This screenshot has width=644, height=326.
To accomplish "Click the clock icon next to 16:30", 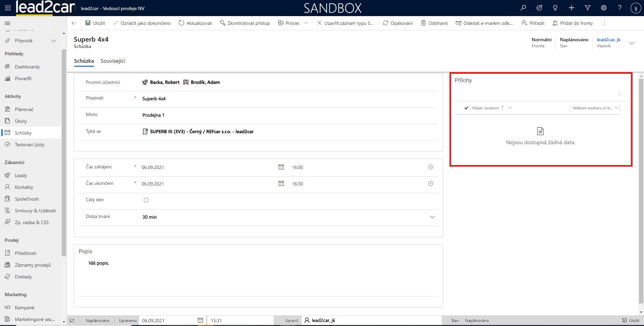I will pos(431,183).
